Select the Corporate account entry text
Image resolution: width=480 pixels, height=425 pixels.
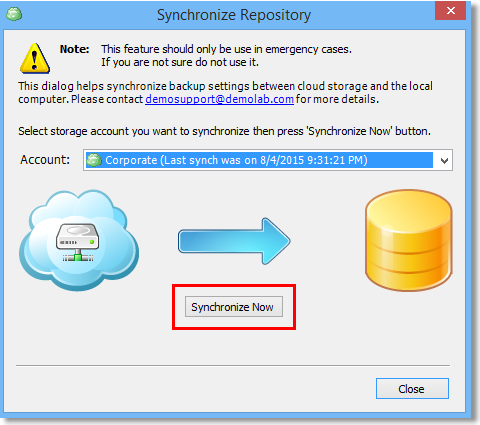tap(236, 160)
